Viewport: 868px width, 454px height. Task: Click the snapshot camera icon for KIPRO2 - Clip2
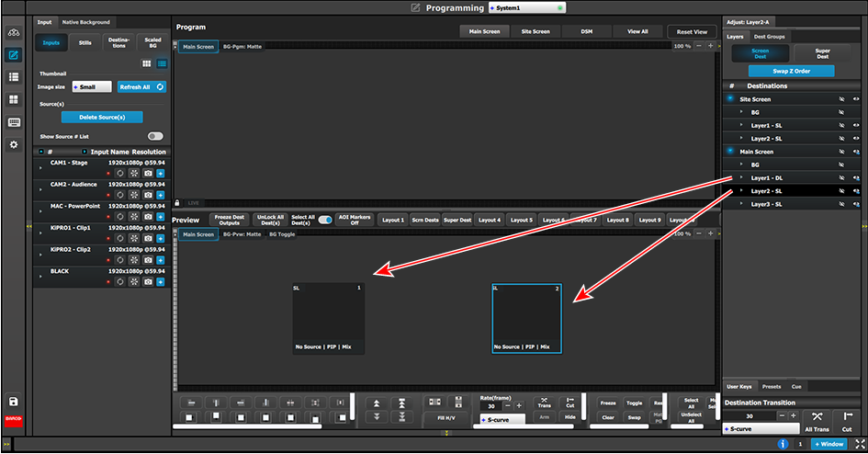click(149, 260)
